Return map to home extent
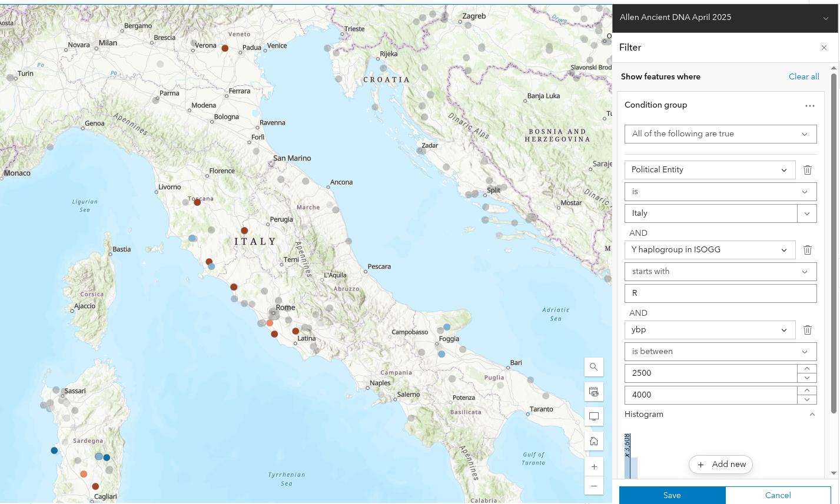Viewport: 840px width, 504px height. pyautogui.click(x=593, y=441)
